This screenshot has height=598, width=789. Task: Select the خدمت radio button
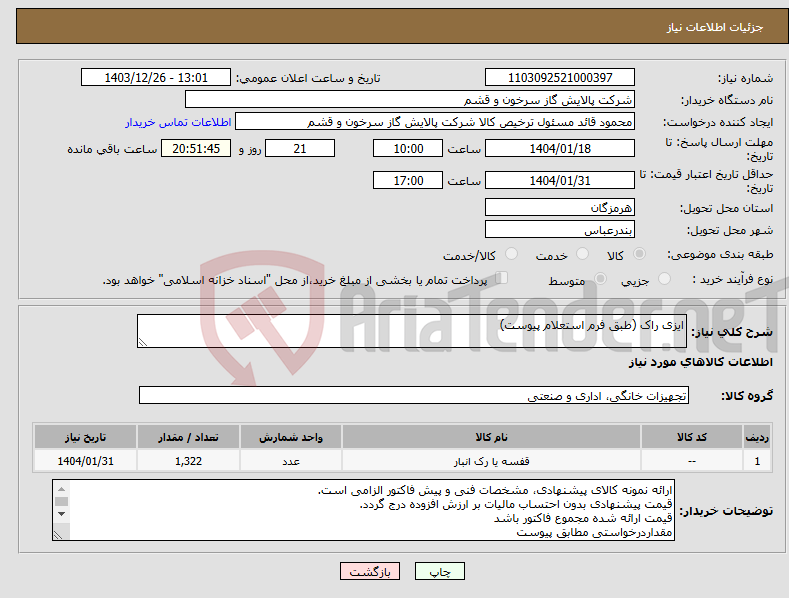[x=582, y=254]
